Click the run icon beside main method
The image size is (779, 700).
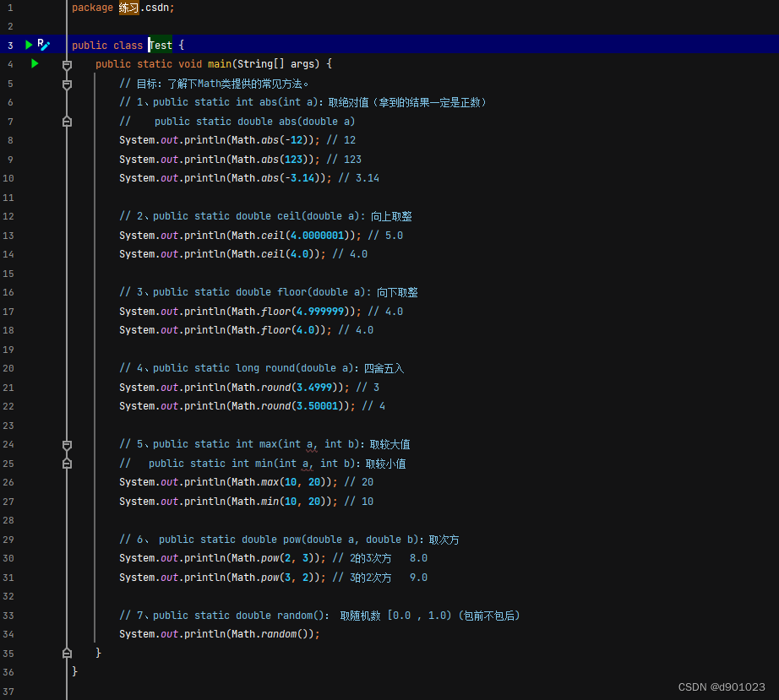coord(35,63)
